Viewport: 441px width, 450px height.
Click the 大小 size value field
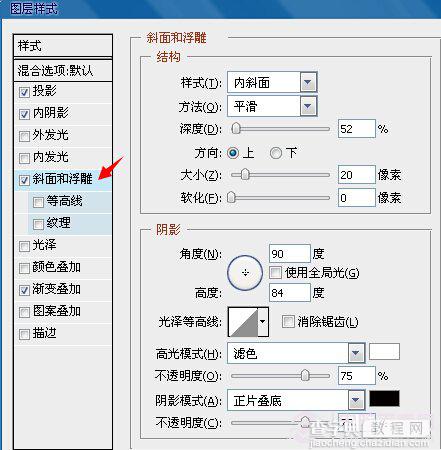(x=357, y=175)
